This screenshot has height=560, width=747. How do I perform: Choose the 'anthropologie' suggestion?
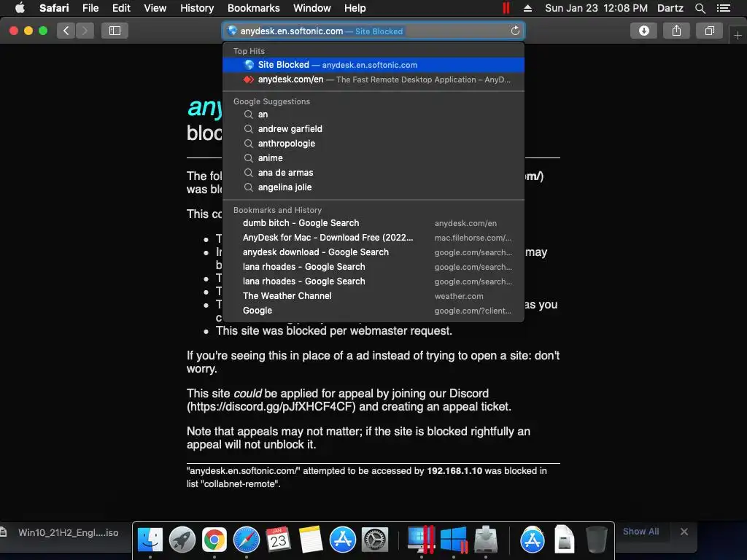pyautogui.click(x=373, y=144)
